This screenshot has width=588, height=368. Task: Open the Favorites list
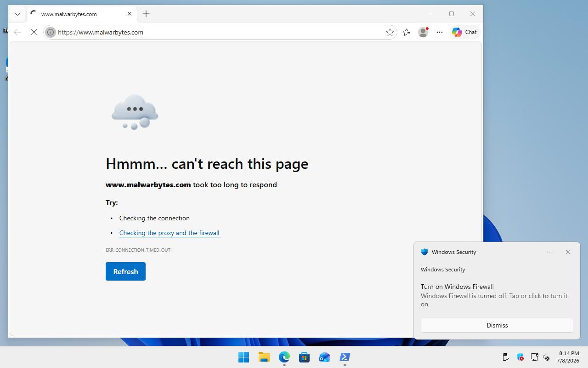tap(407, 32)
